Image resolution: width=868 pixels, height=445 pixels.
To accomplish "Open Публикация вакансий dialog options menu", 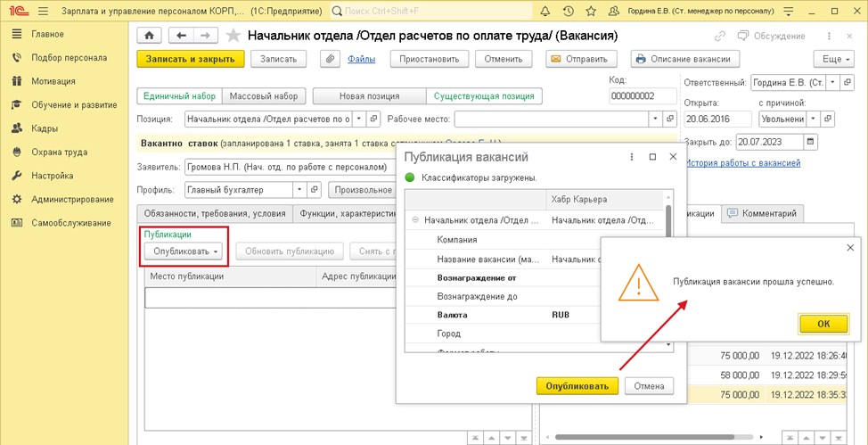I will pos(632,157).
